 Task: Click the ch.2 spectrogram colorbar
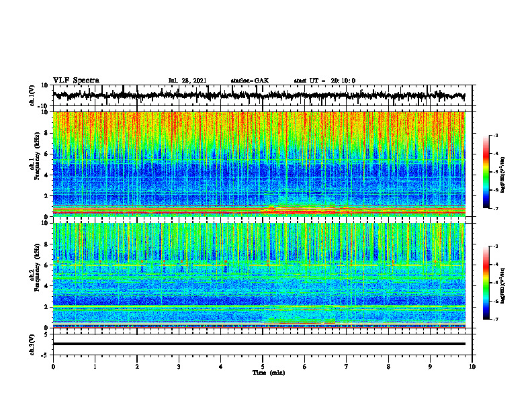486,283
